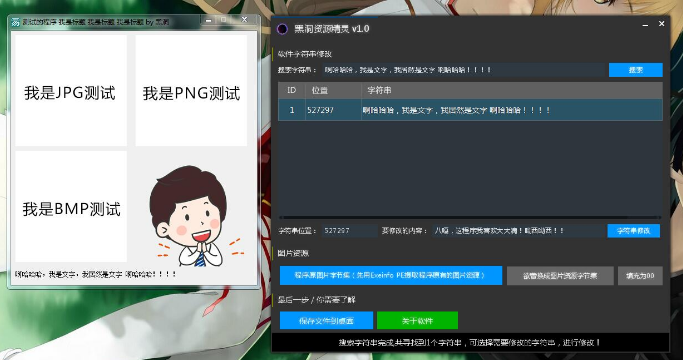This screenshot has width=683, height=360.
Task: Click the test program window's title bar icon
Action: coord(16,22)
